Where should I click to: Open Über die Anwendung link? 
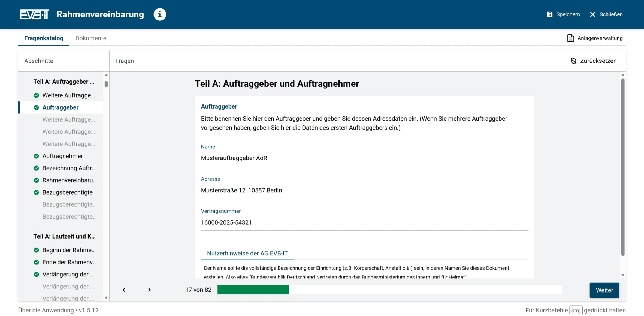point(46,310)
